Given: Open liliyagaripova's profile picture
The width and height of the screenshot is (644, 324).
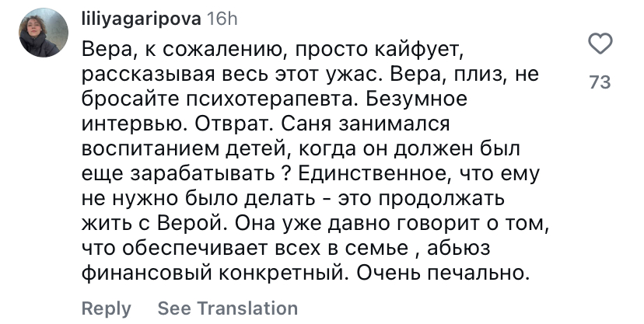Looking at the screenshot, I should [44, 33].
